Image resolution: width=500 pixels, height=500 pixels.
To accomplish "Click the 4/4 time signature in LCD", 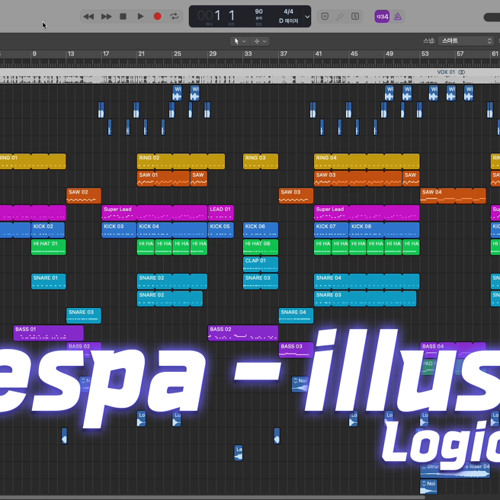I will click(x=288, y=12).
